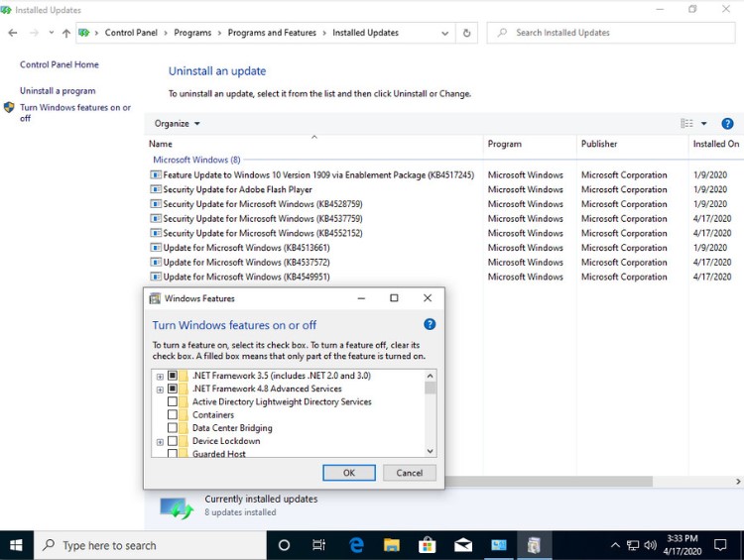Open the recent locations dropdown arrow
This screenshot has width=744, height=560.
tap(52, 33)
